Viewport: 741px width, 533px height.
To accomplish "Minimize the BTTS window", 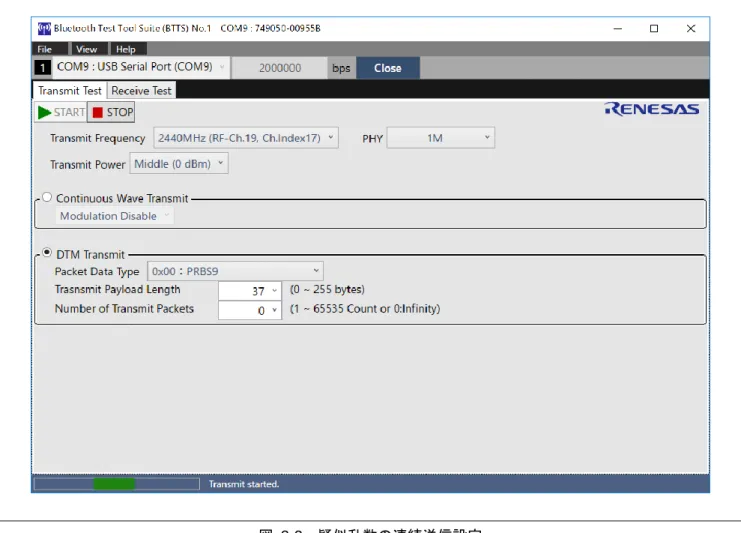I will (x=618, y=28).
